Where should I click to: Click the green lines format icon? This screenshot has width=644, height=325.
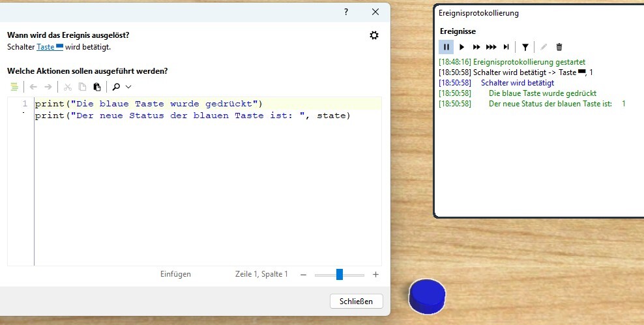[x=14, y=87]
